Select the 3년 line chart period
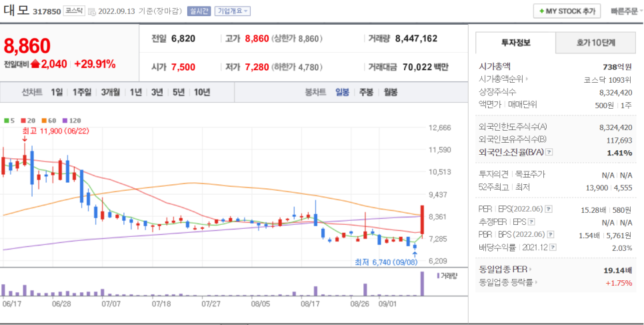644x325 pixels. 157,92
